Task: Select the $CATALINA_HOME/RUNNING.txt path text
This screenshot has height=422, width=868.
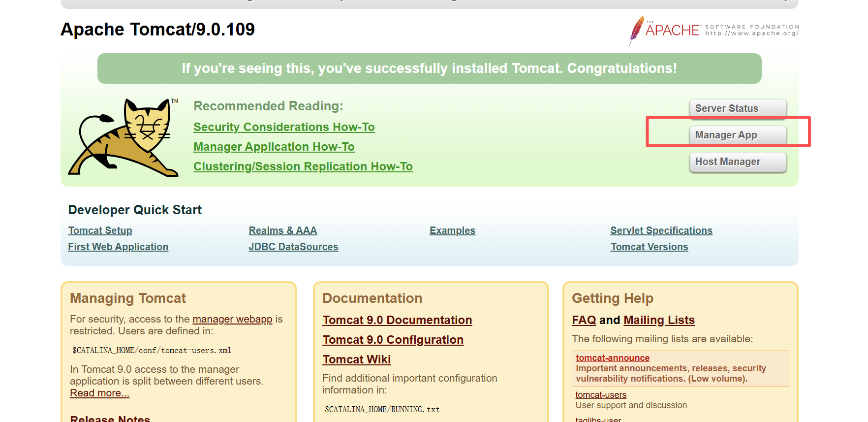Action: pos(382,410)
